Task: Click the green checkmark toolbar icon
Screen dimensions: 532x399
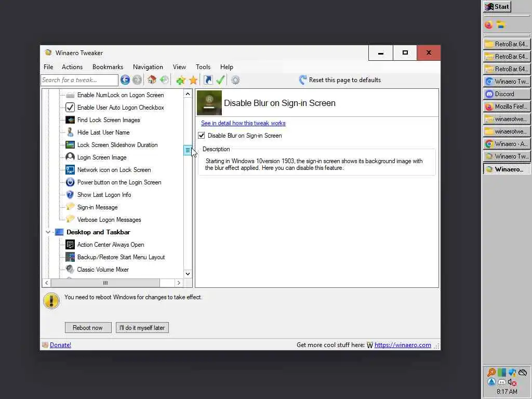Action: pyautogui.click(x=220, y=80)
